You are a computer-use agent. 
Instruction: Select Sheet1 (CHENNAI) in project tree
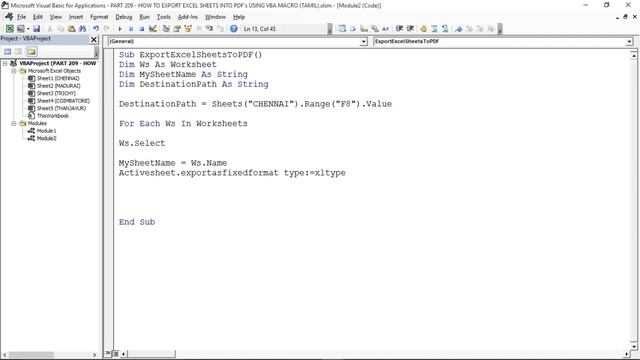coord(58,78)
